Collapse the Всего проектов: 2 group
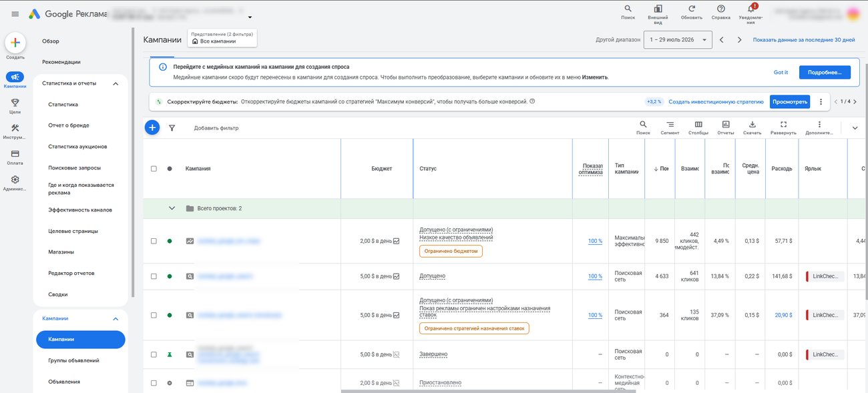 (x=172, y=208)
